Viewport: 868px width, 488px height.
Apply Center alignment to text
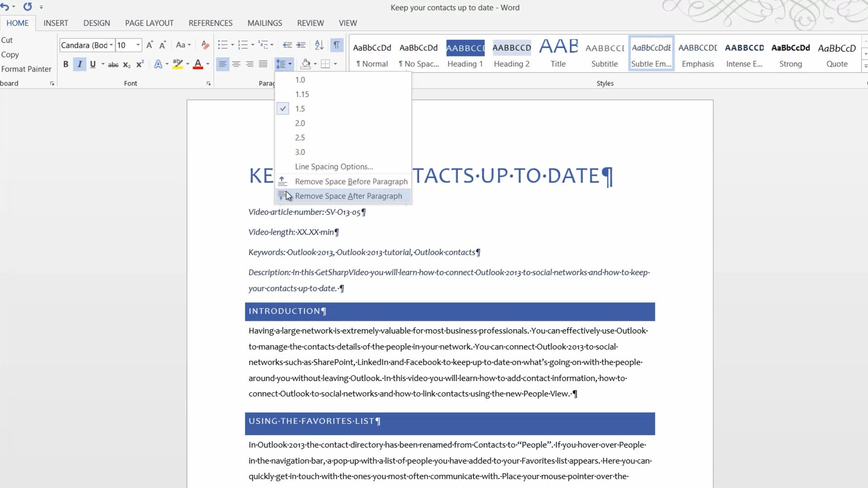pos(236,64)
